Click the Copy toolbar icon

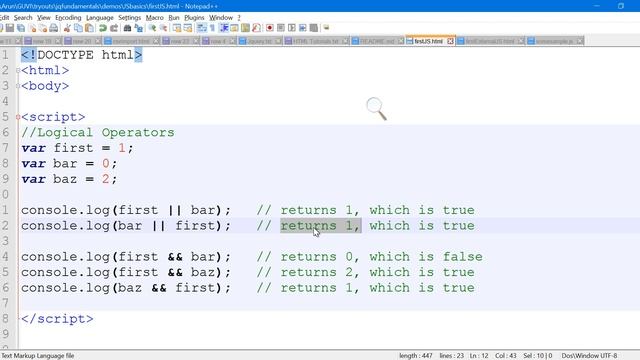78,28
